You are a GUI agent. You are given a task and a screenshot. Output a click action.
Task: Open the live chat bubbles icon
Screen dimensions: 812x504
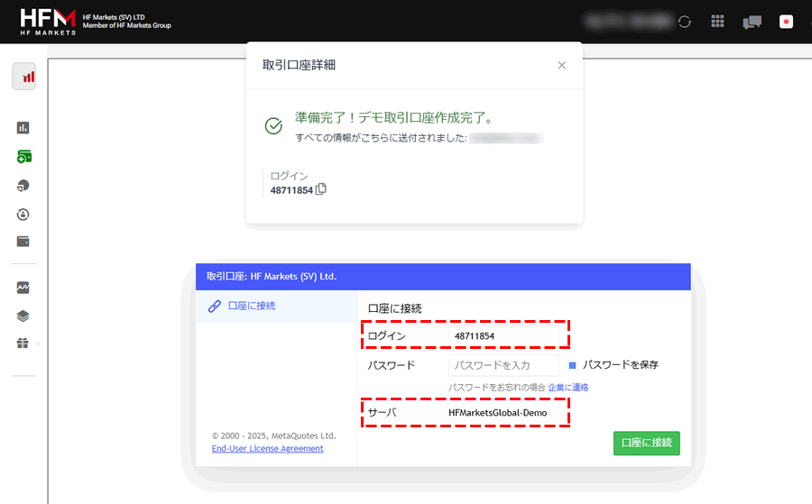click(x=752, y=23)
